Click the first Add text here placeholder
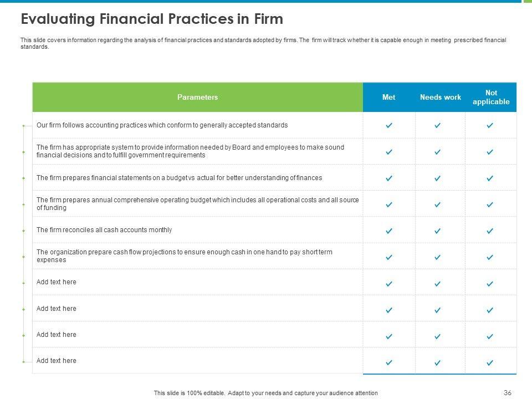 (x=57, y=282)
